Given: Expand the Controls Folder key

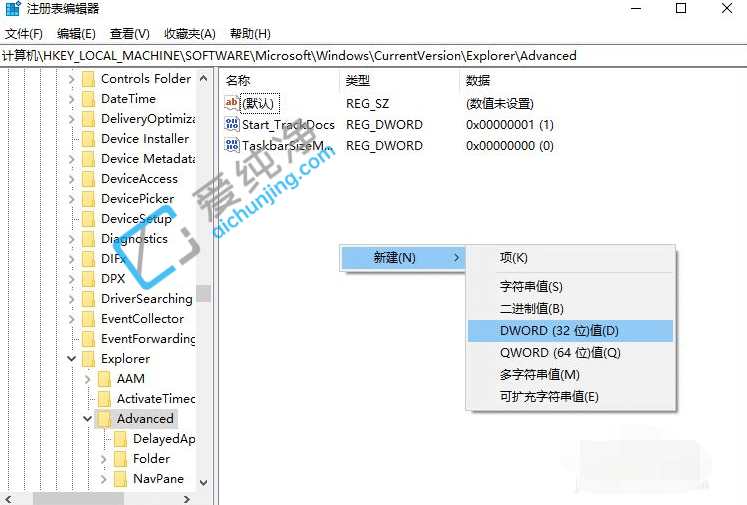Looking at the screenshot, I should (x=71, y=79).
